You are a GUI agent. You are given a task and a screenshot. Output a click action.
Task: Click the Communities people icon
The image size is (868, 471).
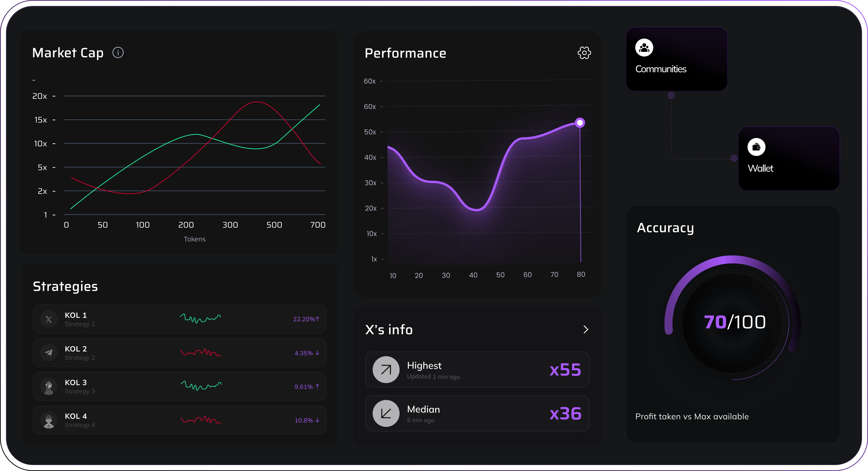pyautogui.click(x=644, y=47)
